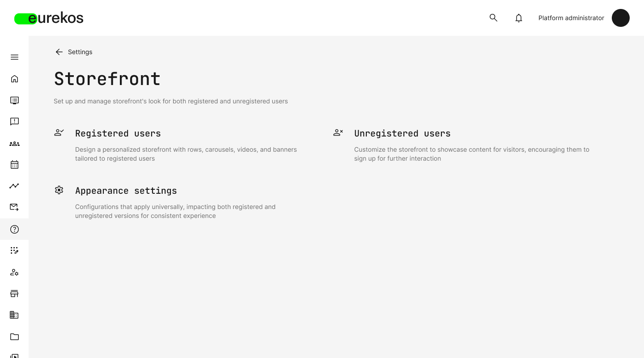Viewport: 644px width, 358px height.
Task: Click the folder icon in sidebar
Action: 14,337
